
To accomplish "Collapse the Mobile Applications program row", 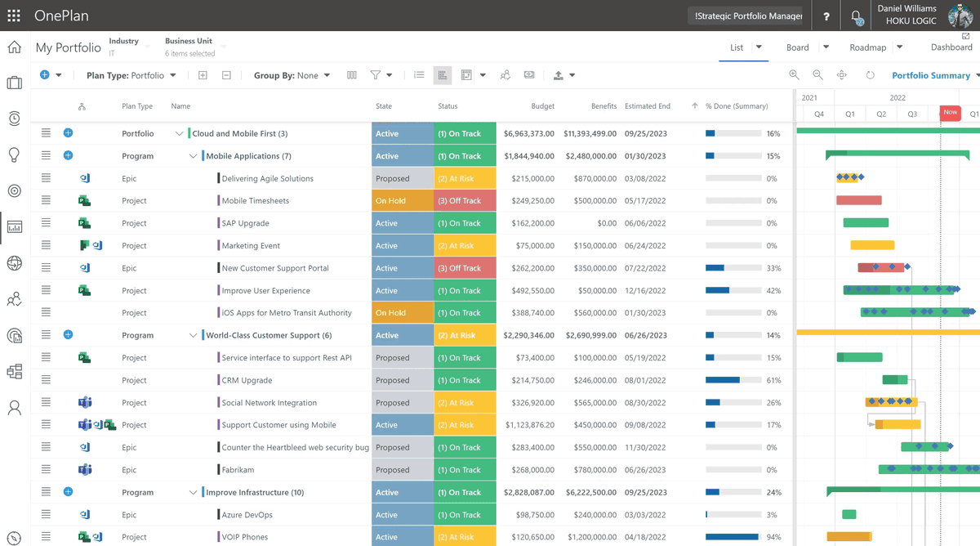I will pos(193,156).
